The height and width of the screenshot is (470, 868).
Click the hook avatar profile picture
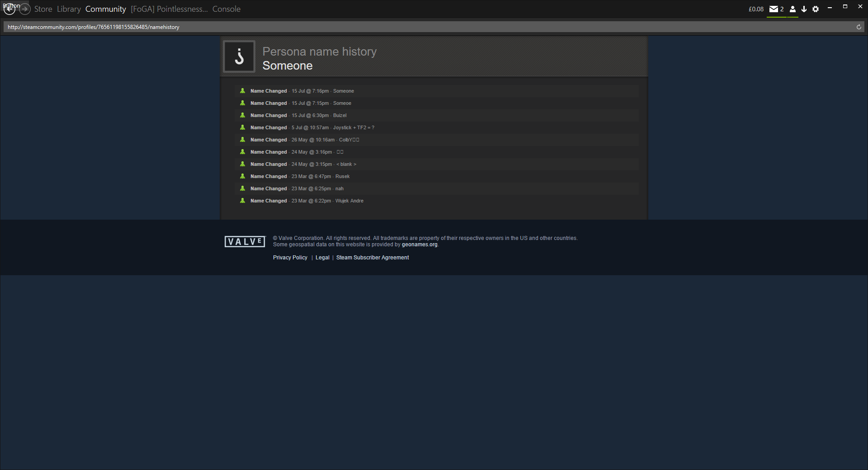[239, 56]
